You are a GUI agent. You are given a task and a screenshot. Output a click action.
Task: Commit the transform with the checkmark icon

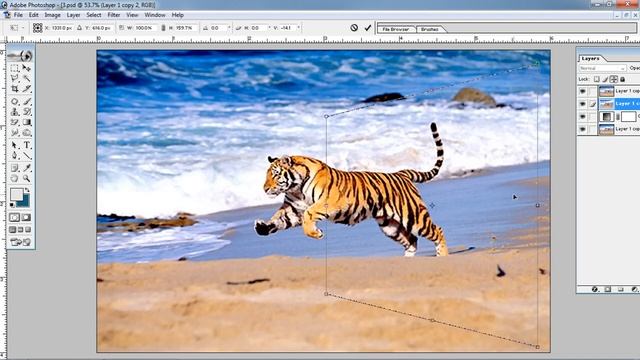pyautogui.click(x=368, y=28)
